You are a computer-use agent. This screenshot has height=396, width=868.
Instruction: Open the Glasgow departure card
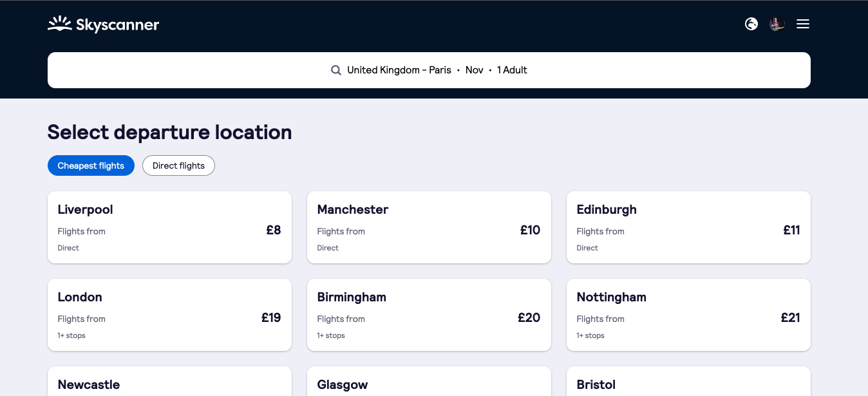click(429, 381)
